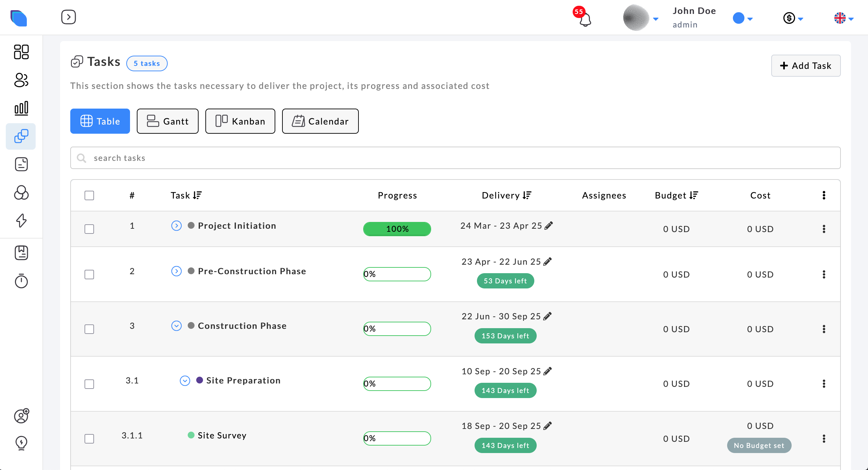
Task: Collapse the Construction Phase subtasks
Action: click(176, 326)
